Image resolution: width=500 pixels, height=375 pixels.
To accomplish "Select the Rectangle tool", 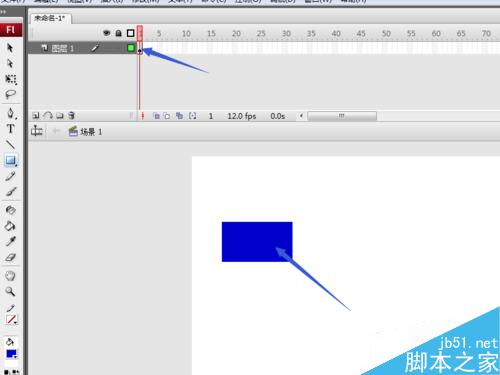I will tap(11, 160).
